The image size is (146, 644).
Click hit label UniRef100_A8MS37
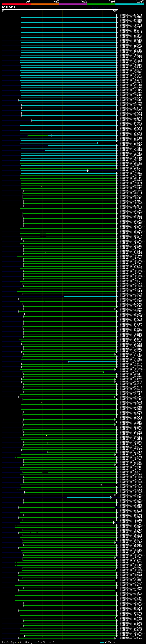pyautogui.click(x=131, y=135)
